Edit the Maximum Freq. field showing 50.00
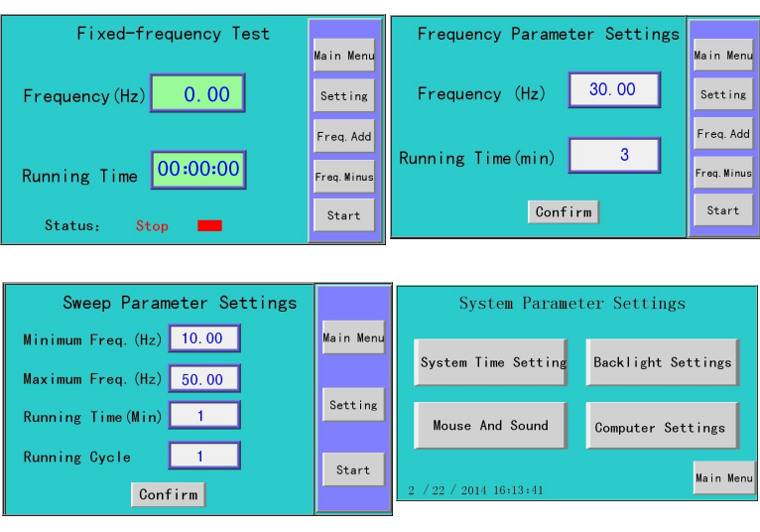The image size is (760, 532). [x=203, y=379]
